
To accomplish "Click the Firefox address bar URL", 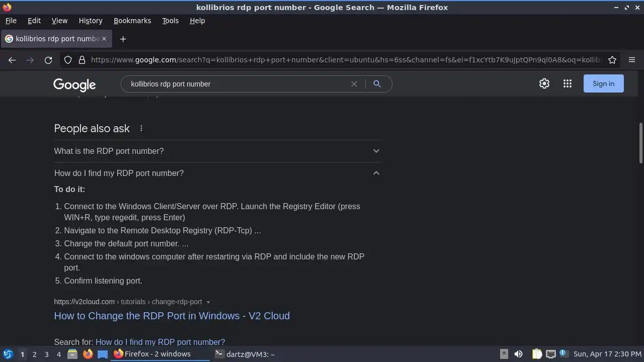I will coord(346,60).
